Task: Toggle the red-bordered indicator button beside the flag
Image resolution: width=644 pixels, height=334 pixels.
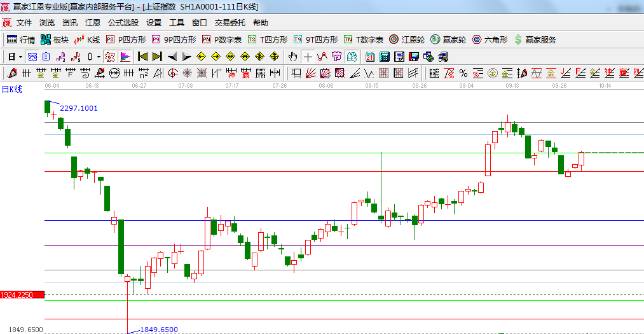Action: click(x=110, y=57)
